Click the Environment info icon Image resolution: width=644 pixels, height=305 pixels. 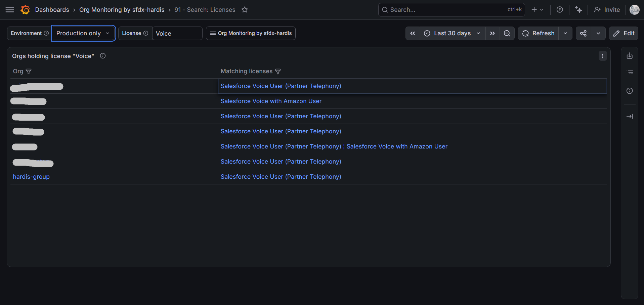[46, 33]
